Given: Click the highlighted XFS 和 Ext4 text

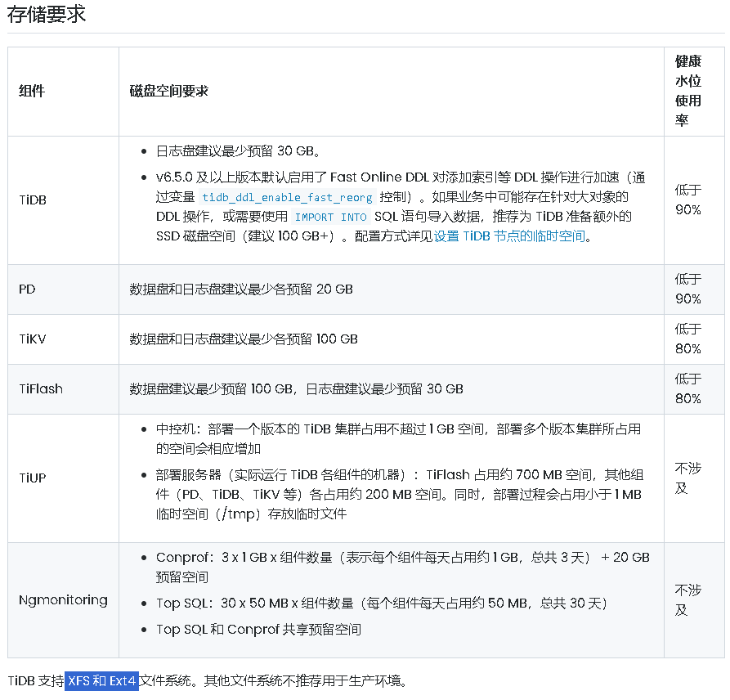Looking at the screenshot, I should [x=102, y=681].
